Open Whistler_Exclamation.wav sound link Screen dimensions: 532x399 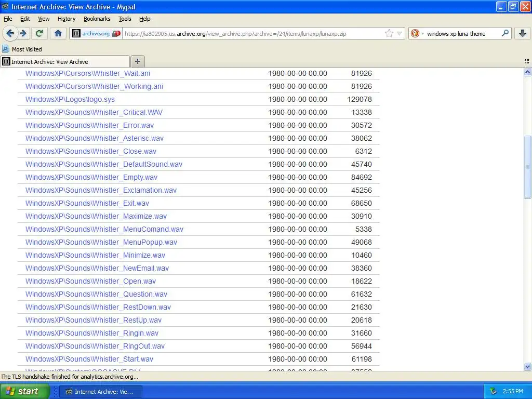[x=101, y=190]
